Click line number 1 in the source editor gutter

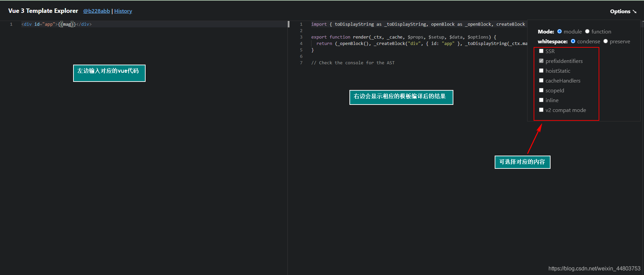[11, 24]
